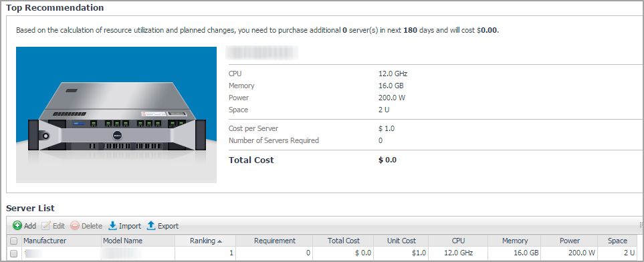
Task: Click the rack server product image
Action: (116, 114)
